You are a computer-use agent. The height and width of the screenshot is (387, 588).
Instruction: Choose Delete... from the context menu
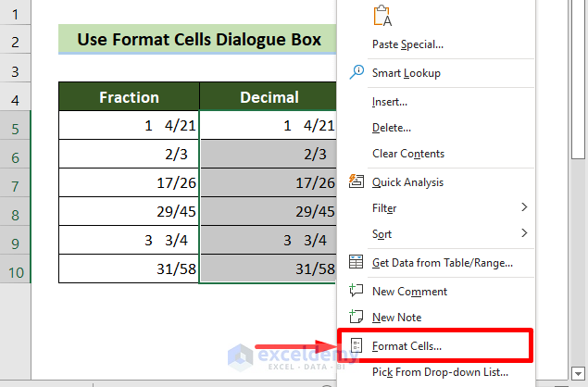(392, 128)
